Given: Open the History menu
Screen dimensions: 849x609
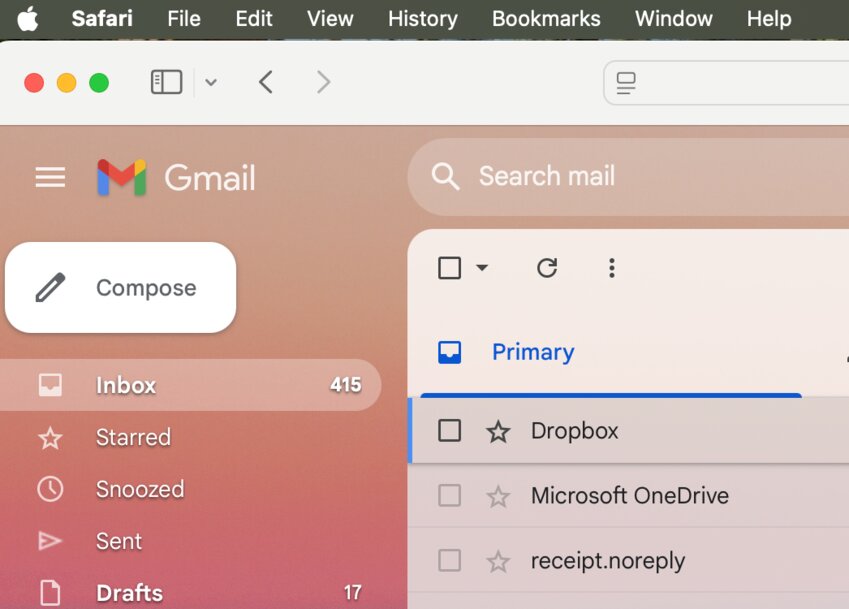Looking at the screenshot, I should [x=422, y=19].
